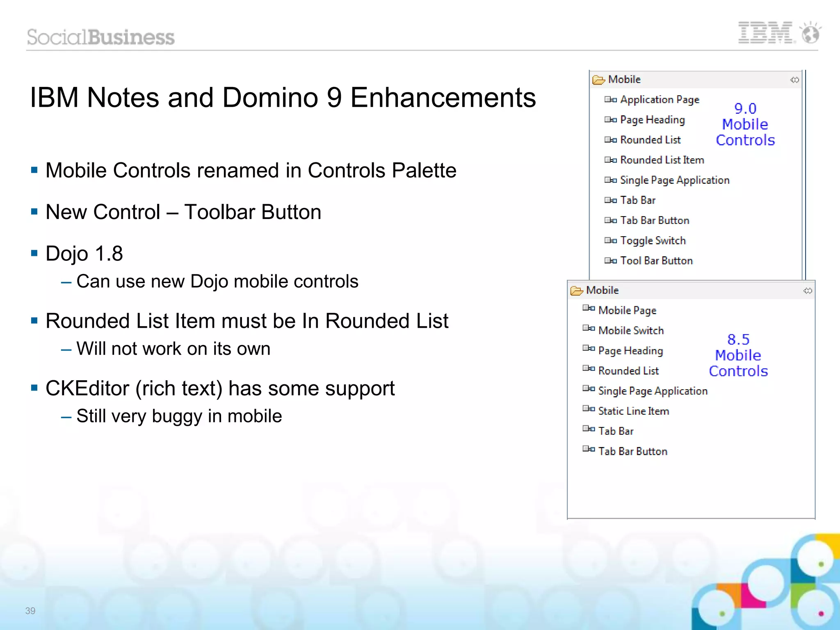This screenshot has width=840, height=630.
Task: Select 'Static Line Item' in the 8.5 palette
Action: coord(634,411)
